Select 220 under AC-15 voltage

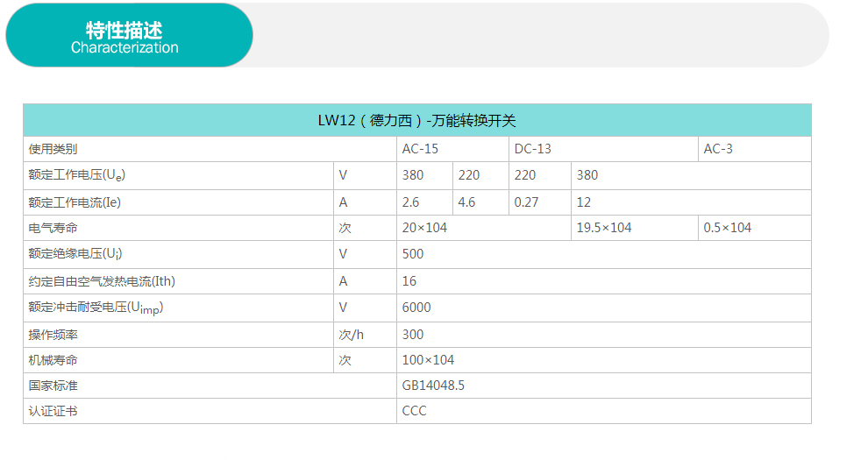point(469,175)
